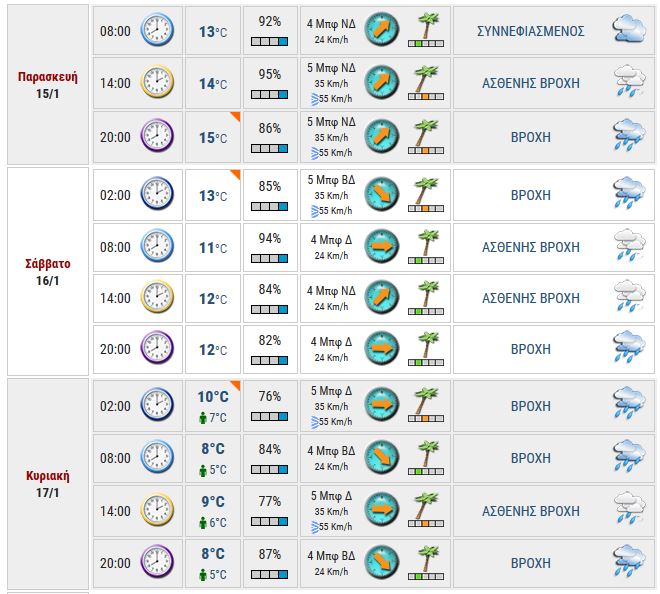The image size is (660, 594).
Task: Click the clock icon for Friday 14:00
Action: 157,82
